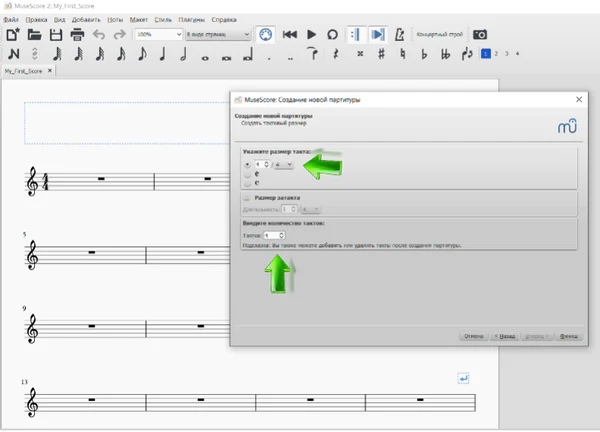Switch to voice 3
600x432 pixels.
click(507, 54)
